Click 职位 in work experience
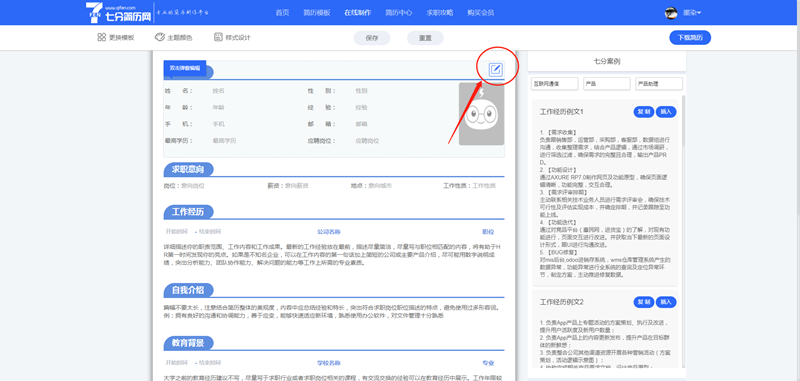 [488, 232]
